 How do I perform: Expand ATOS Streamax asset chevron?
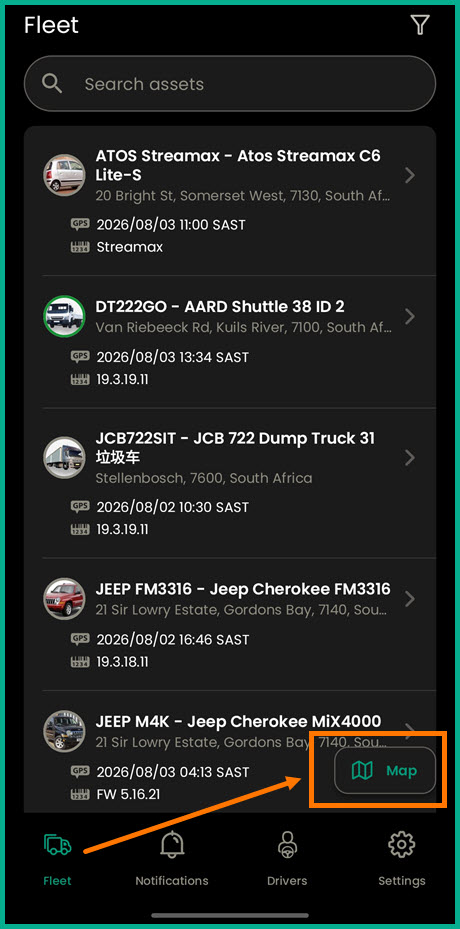(x=410, y=175)
